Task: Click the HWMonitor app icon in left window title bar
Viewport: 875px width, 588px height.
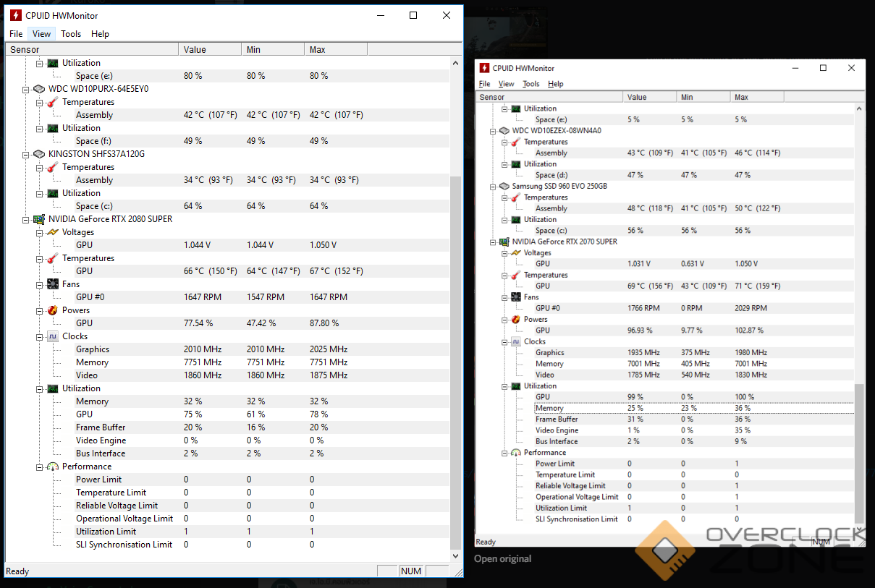Action: (x=15, y=15)
